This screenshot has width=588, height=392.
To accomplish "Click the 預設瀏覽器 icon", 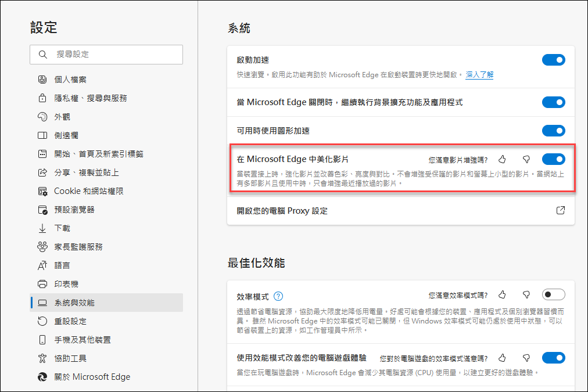I will [x=42, y=210].
